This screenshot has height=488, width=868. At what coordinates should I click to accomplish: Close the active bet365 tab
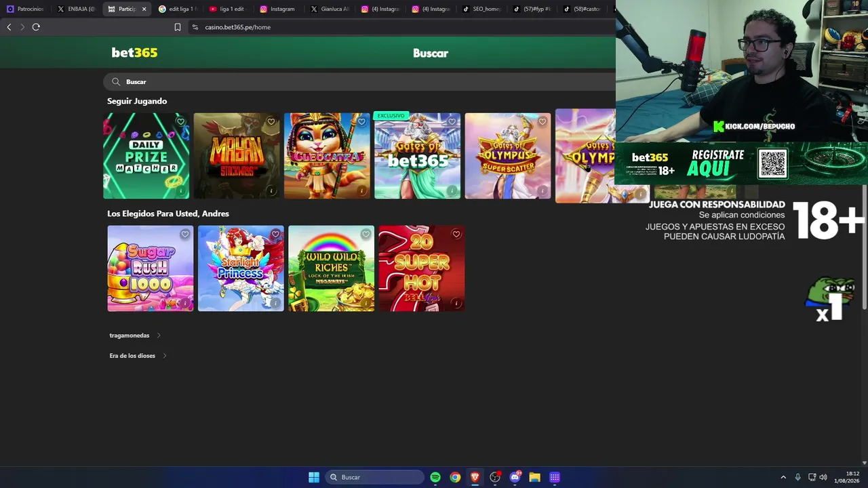coord(144,9)
